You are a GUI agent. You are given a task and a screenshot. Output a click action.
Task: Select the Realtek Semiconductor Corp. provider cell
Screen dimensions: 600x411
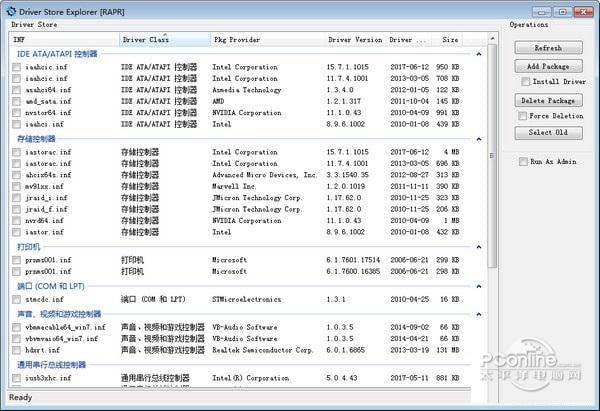[x=262, y=350]
